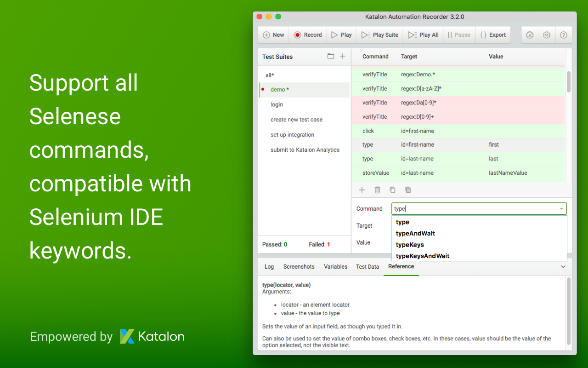Add a new command row with plus icon
Screen dimensions: 588x368
click(362, 190)
